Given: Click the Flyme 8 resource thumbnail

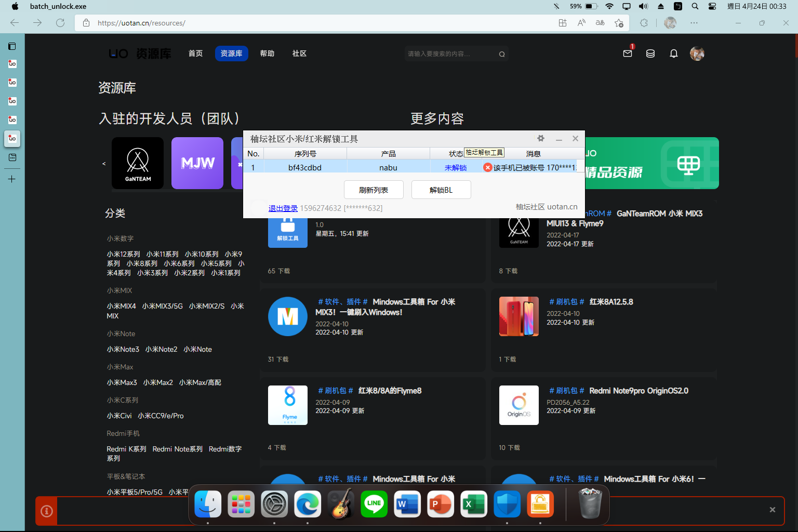Looking at the screenshot, I should 288,405.
